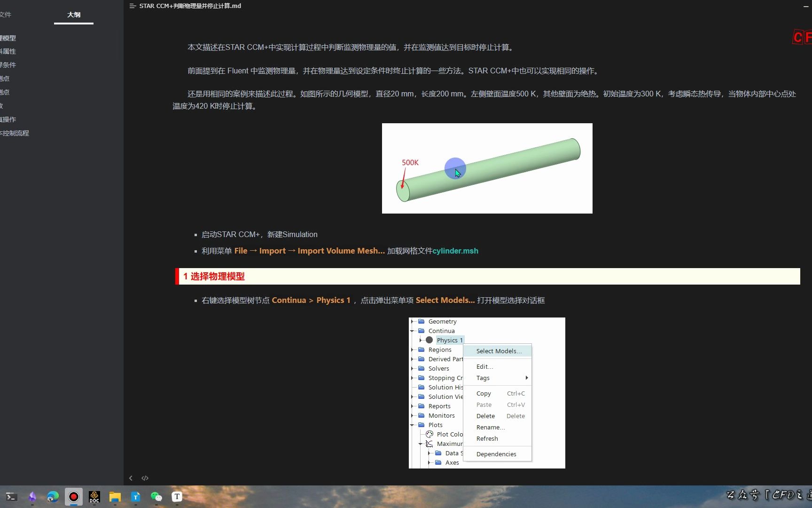Open the red screen recorder taskbar icon

(x=74, y=497)
